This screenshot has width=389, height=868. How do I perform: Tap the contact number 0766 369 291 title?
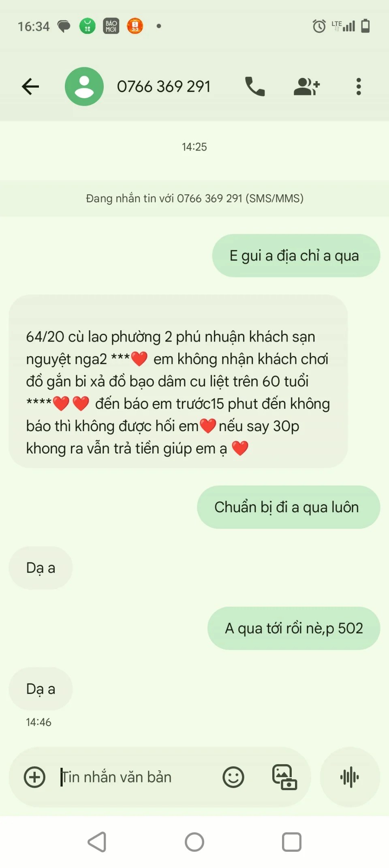(x=164, y=86)
